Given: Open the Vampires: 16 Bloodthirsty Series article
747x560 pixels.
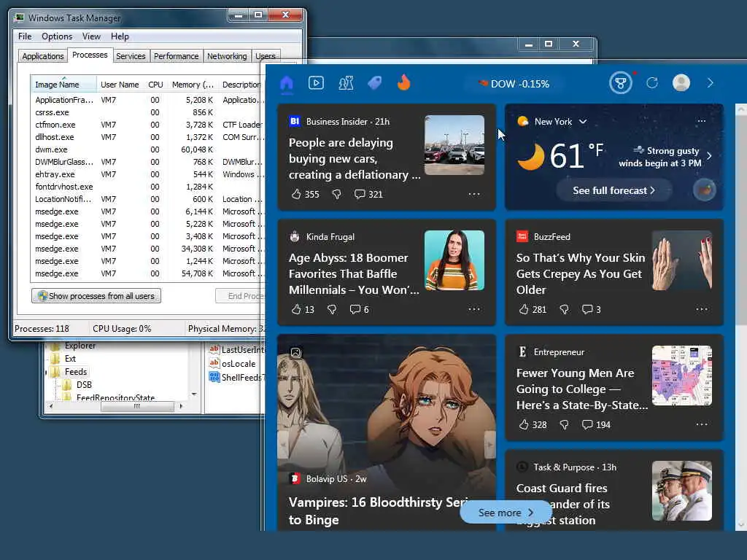Looking at the screenshot, I should pyautogui.click(x=379, y=511).
